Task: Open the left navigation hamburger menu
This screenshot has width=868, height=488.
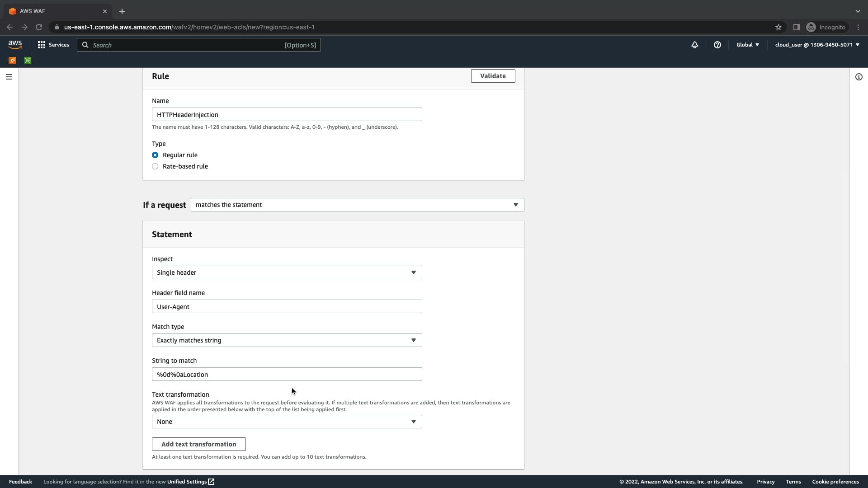Action: 9,77
